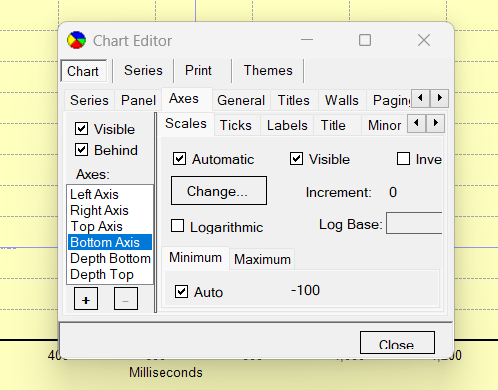Screen dimensions: 498x390
Task: Click the Chart Editor pie-chart icon
Action: 76,40
